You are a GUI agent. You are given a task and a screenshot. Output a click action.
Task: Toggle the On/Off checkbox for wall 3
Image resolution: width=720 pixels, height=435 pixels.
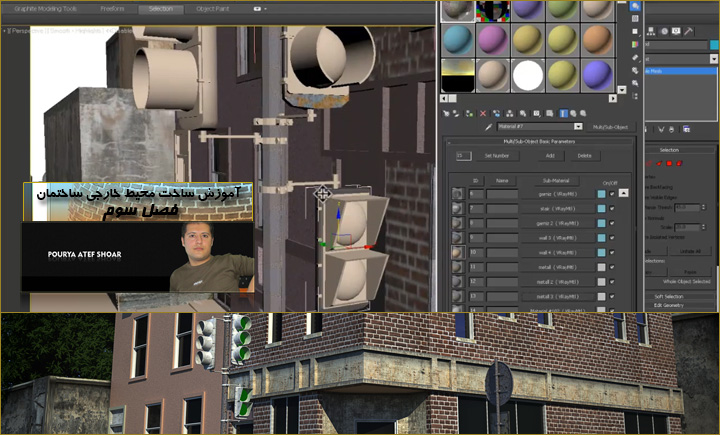[x=612, y=238]
